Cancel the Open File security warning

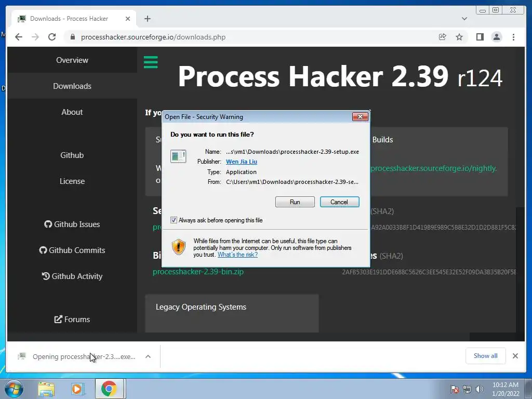click(339, 202)
